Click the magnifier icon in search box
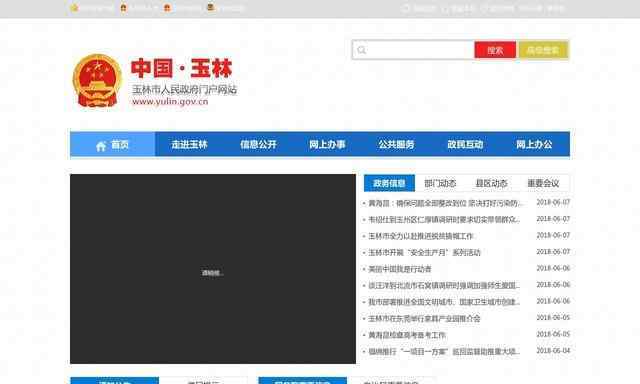The width and height of the screenshot is (640, 384). point(361,50)
